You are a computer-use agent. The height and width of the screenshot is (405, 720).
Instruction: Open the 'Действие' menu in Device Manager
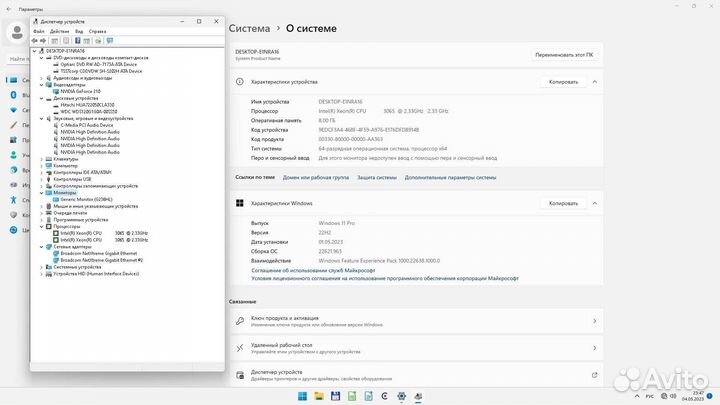coord(60,31)
